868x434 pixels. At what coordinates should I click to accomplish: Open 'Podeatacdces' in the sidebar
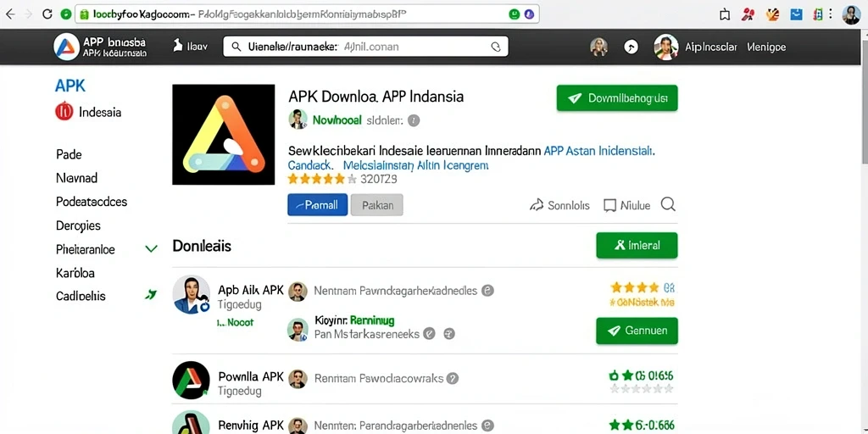[92, 202]
